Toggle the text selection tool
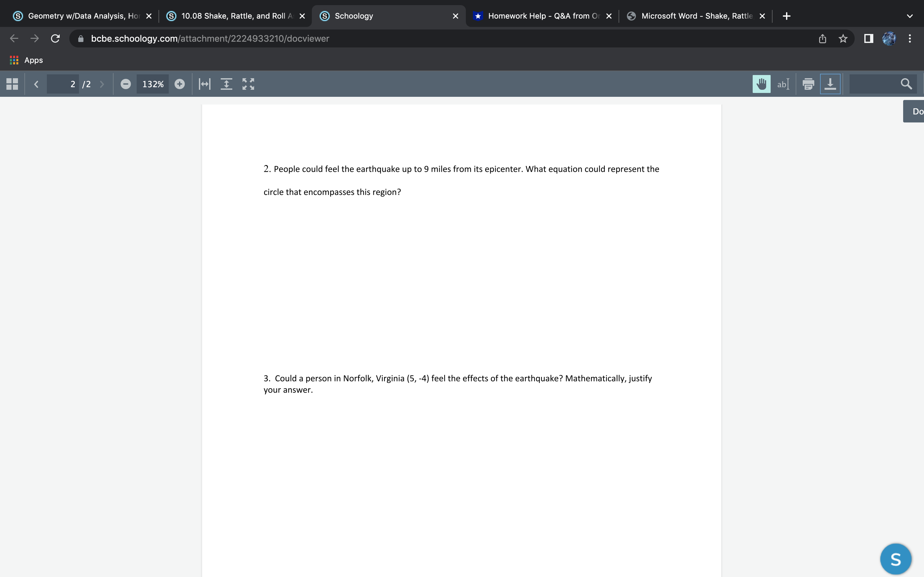 point(783,84)
